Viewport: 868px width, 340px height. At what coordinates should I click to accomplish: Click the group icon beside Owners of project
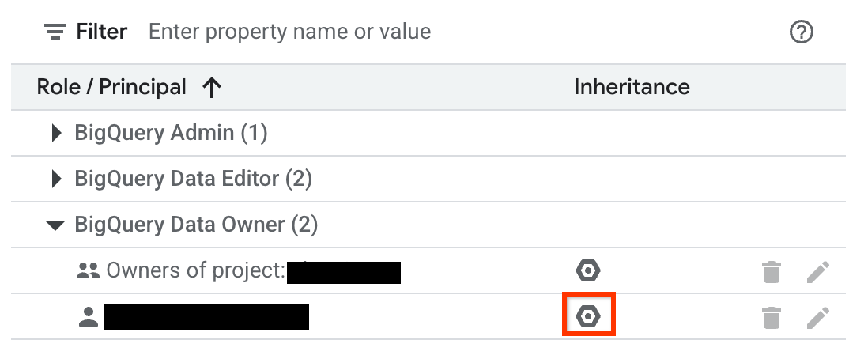(x=88, y=271)
